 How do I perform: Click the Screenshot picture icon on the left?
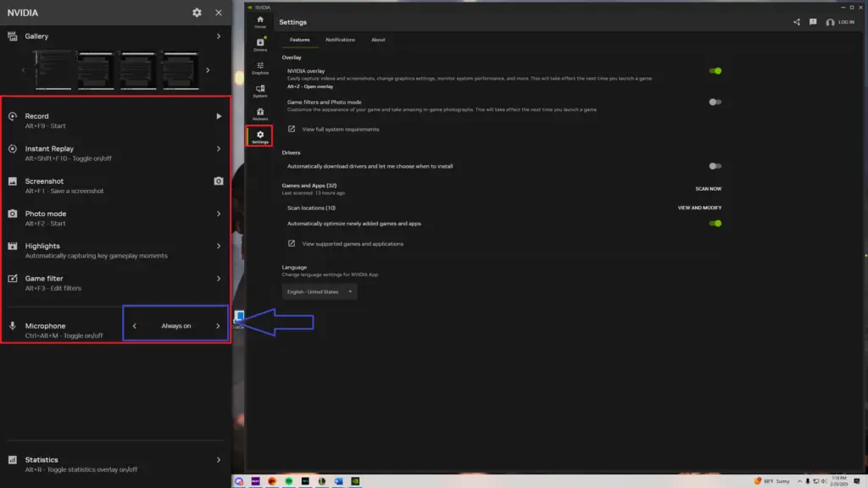pyautogui.click(x=12, y=181)
